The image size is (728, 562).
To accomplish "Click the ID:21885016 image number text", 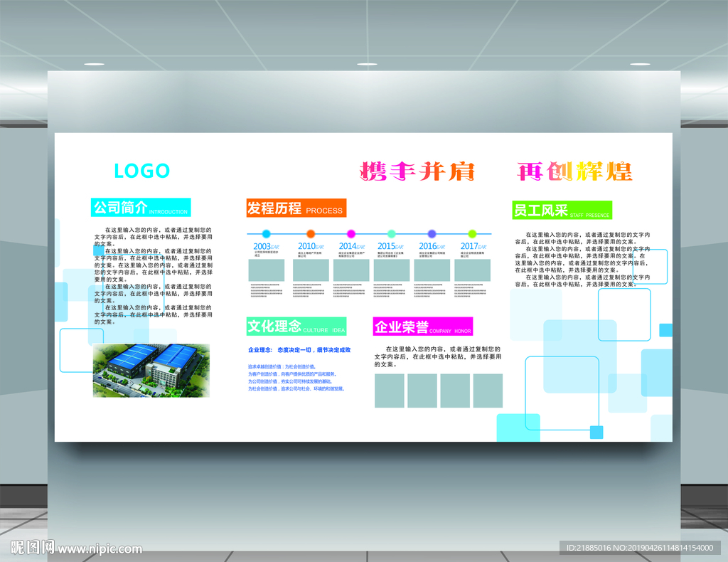I will [640, 548].
